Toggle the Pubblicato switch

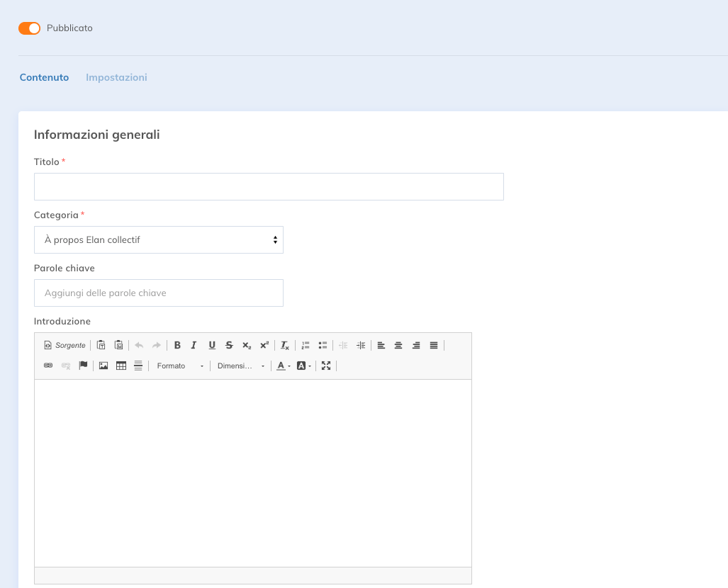[x=29, y=28]
